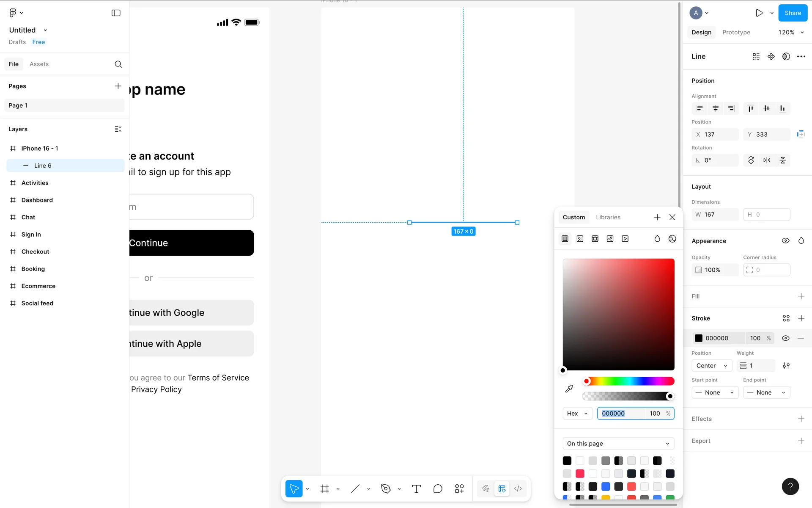Open the Libraries tab in color picker
This screenshot has height=508, width=812.
click(608, 217)
